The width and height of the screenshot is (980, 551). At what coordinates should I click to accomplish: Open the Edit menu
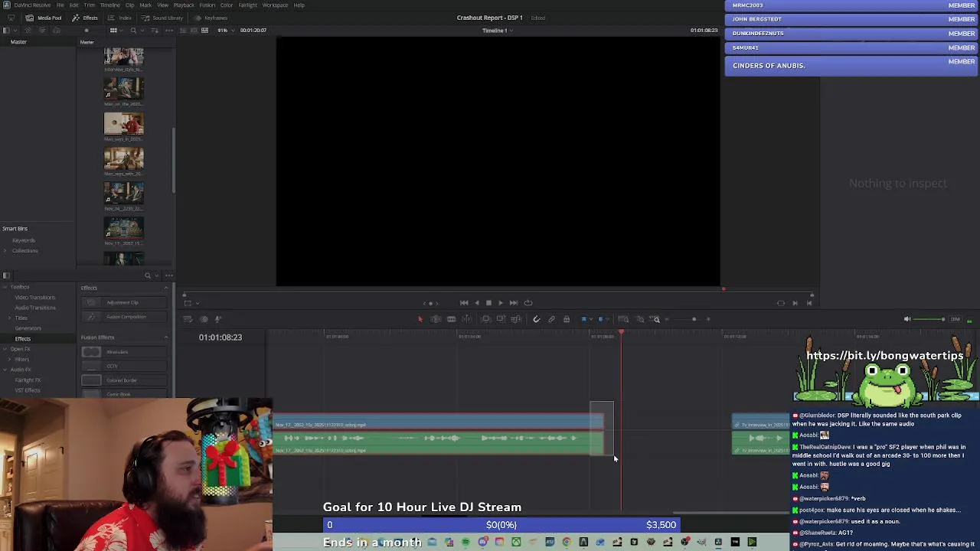(x=73, y=5)
